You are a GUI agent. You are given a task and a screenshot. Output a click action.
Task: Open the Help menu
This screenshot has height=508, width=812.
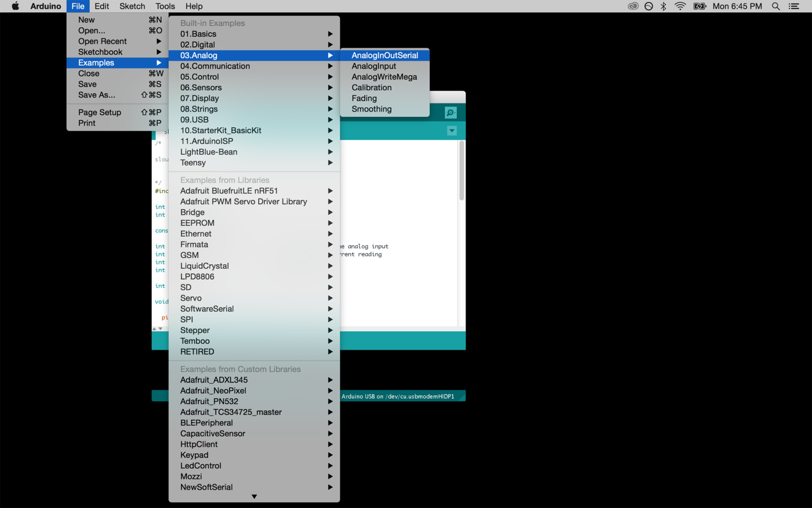click(x=194, y=6)
